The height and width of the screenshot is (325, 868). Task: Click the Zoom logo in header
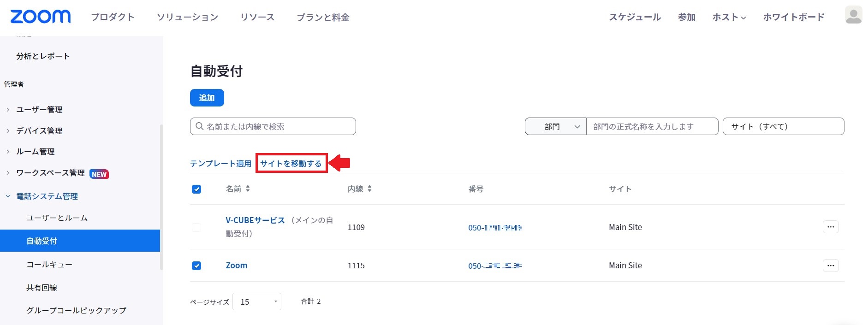tap(41, 17)
